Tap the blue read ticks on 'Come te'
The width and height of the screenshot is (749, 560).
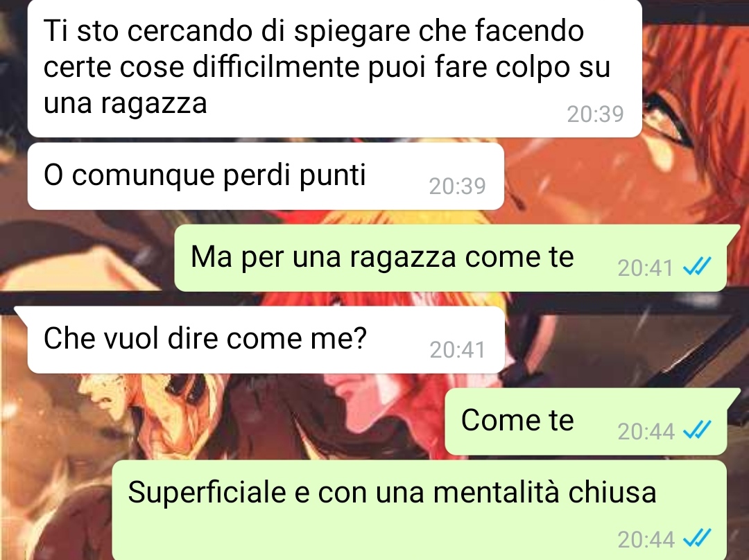click(697, 430)
